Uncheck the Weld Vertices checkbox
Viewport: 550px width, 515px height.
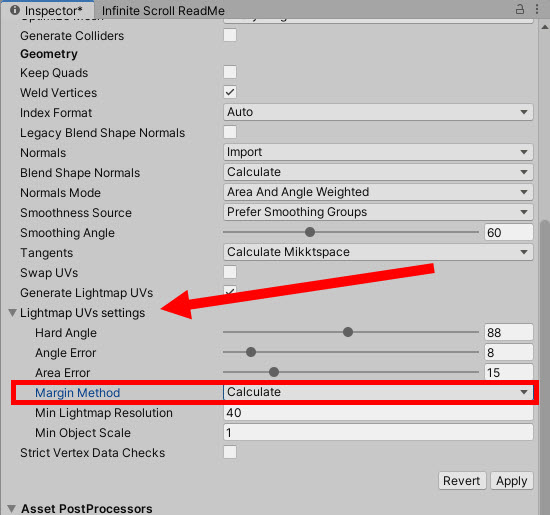(230, 92)
